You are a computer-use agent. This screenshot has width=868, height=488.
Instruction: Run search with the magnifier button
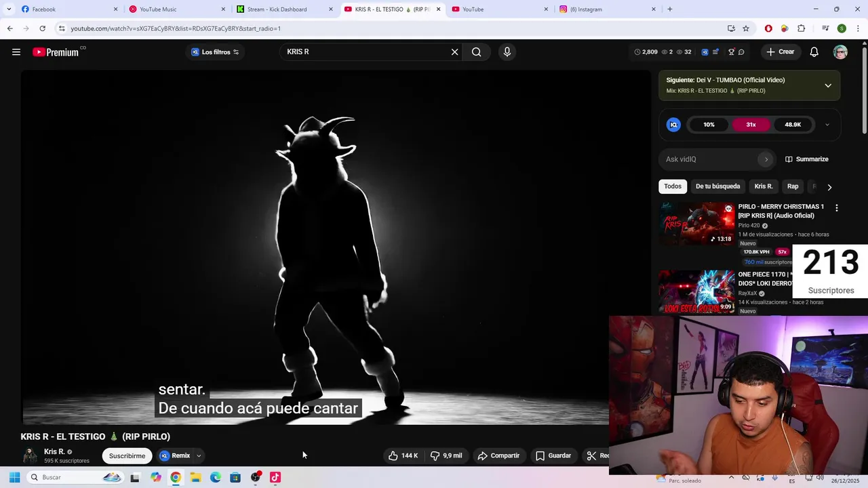[x=477, y=52]
